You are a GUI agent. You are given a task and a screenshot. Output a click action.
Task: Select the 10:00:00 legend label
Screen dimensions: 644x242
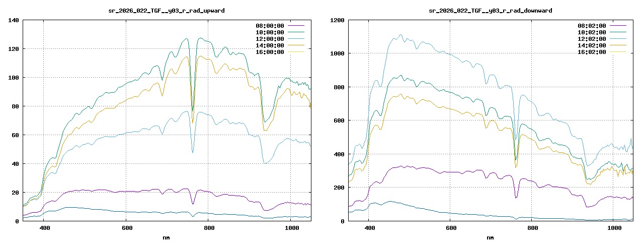click(269, 32)
